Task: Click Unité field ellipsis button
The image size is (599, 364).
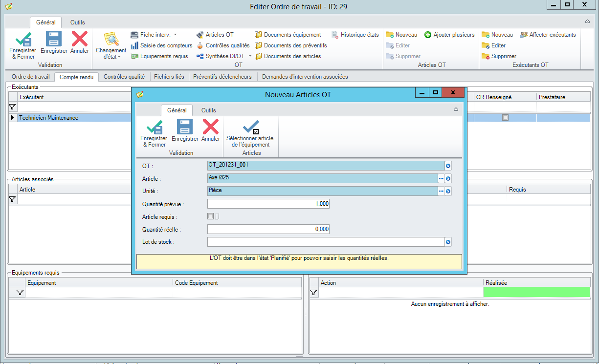Action: click(x=441, y=192)
